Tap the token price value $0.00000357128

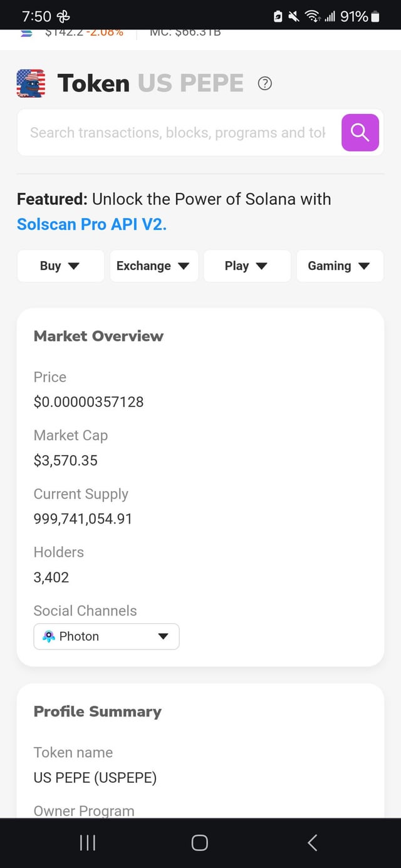tap(88, 402)
